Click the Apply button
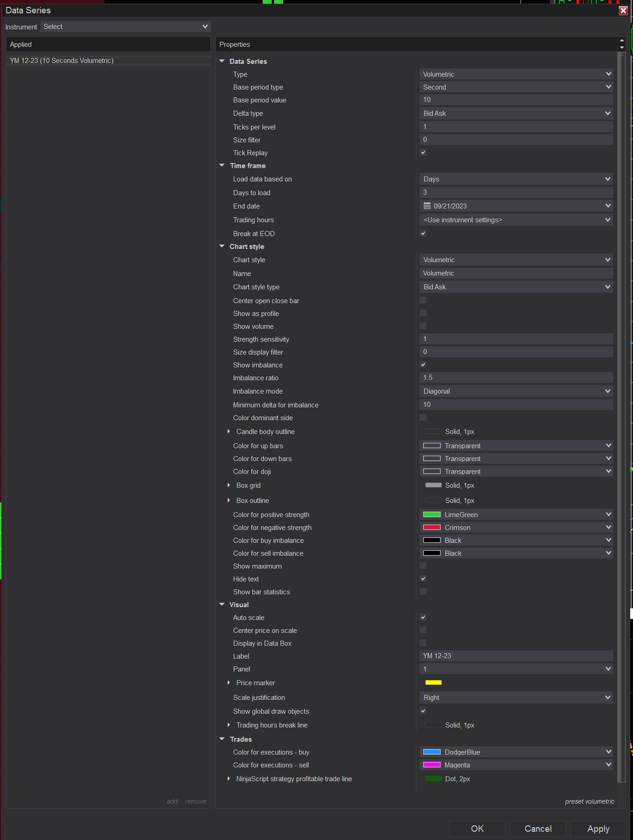Viewport: 633px width, 840px height. click(x=599, y=829)
